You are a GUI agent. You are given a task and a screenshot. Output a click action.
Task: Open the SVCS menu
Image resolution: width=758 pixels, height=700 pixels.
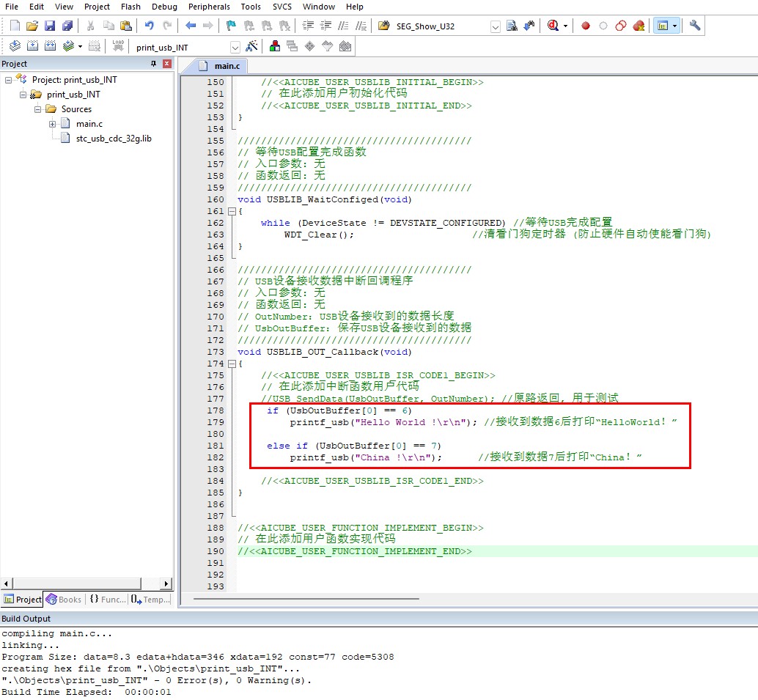(x=282, y=7)
